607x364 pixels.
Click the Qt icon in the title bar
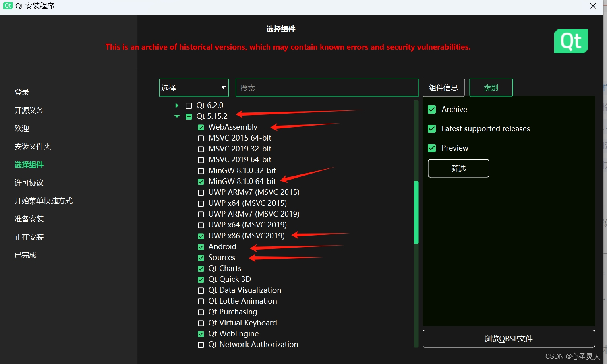[8, 6]
